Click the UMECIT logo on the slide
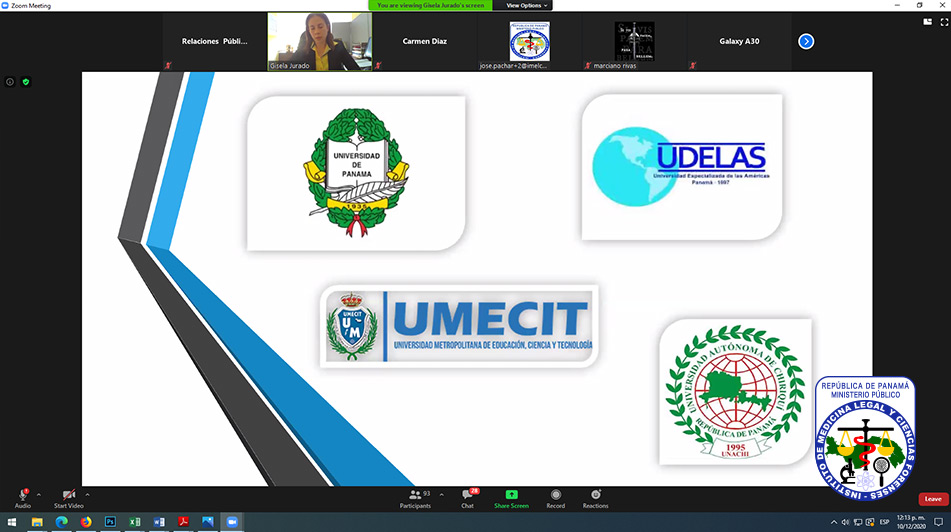 coord(459,326)
